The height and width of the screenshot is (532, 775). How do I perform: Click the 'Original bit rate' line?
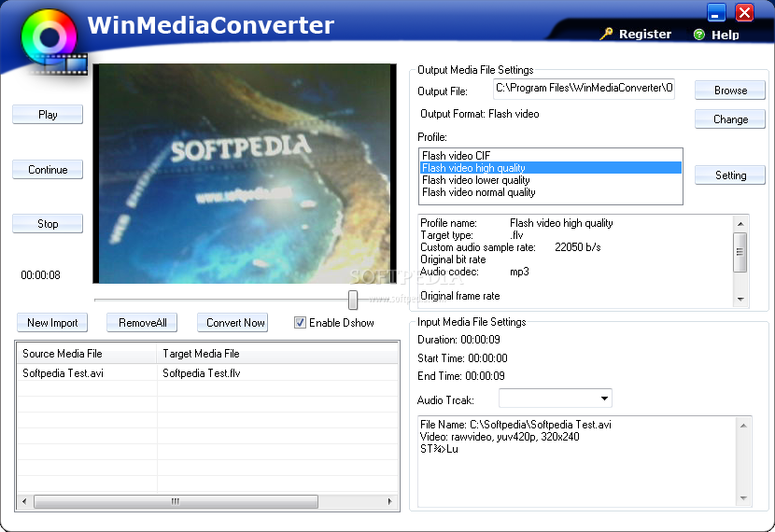tap(453, 259)
